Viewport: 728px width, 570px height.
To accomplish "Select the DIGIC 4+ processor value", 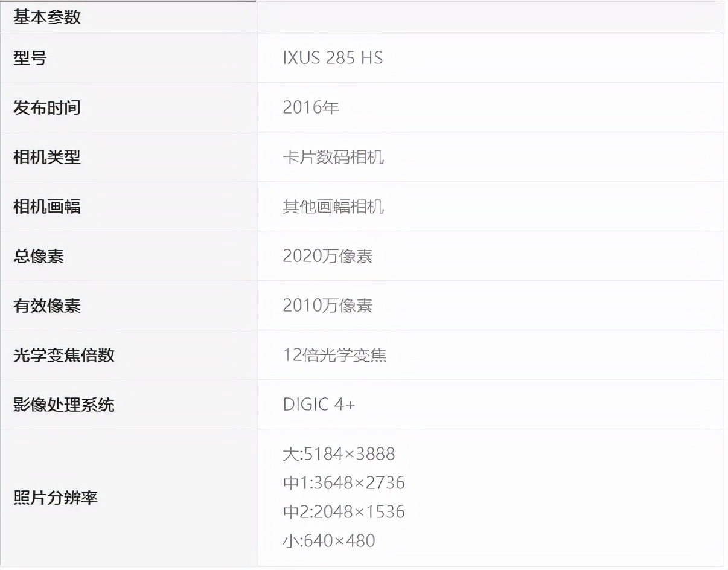I will coord(319,405).
